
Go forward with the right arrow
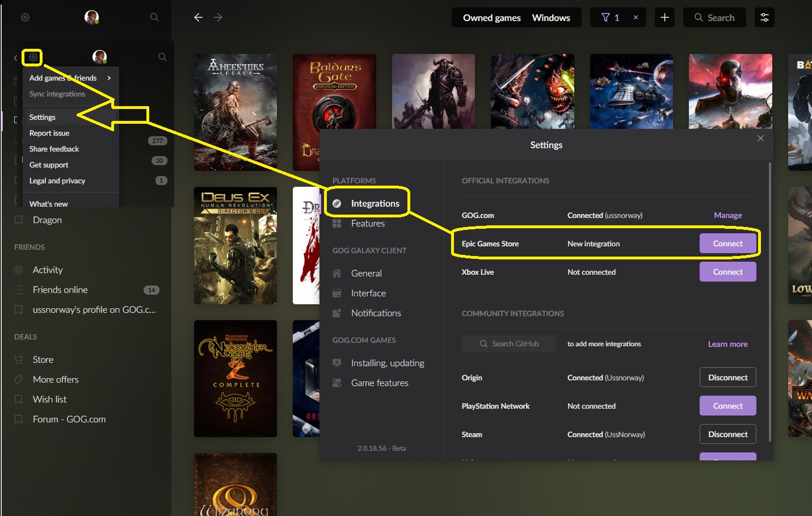[x=218, y=18]
